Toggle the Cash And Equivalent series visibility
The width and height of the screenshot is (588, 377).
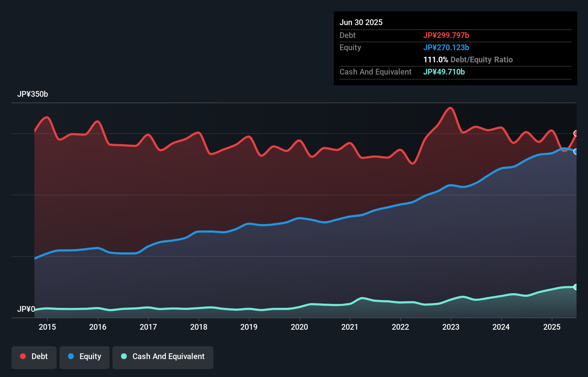pyautogui.click(x=163, y=357)
